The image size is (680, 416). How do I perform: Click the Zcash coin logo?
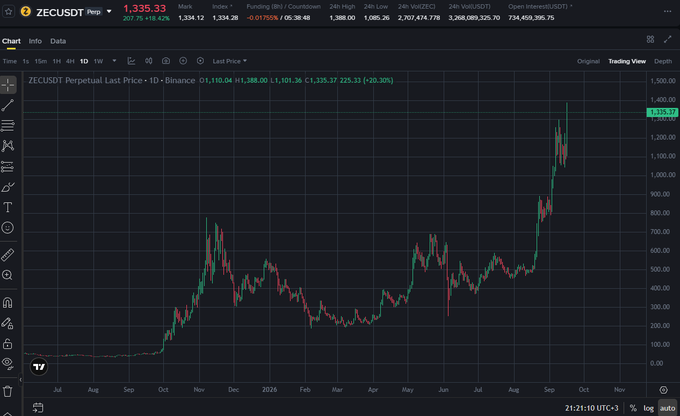pos(26,12)
